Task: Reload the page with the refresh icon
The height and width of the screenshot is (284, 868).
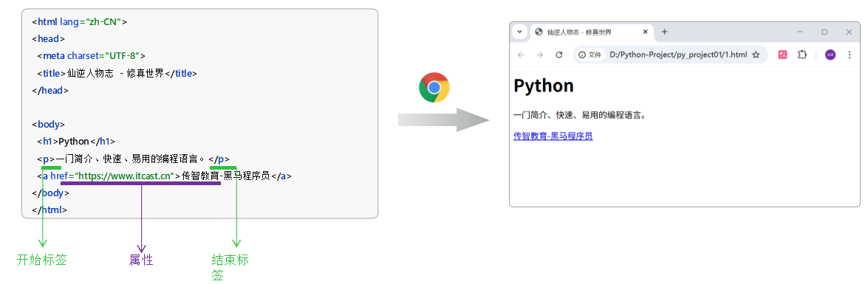Action: (559, 55)
